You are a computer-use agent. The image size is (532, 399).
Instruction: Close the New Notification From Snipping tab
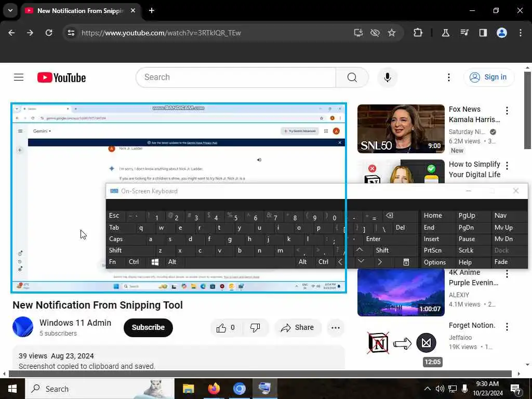point(133,10)
